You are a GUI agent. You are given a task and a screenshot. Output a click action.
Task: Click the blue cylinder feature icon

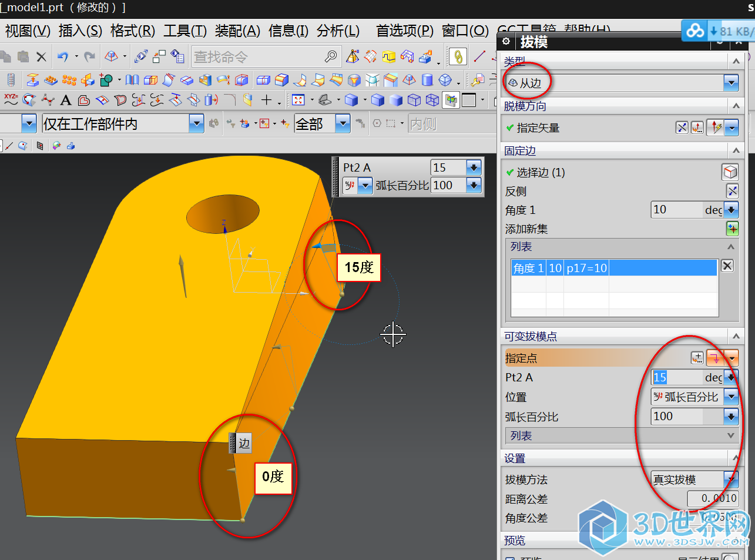[428, 79]
